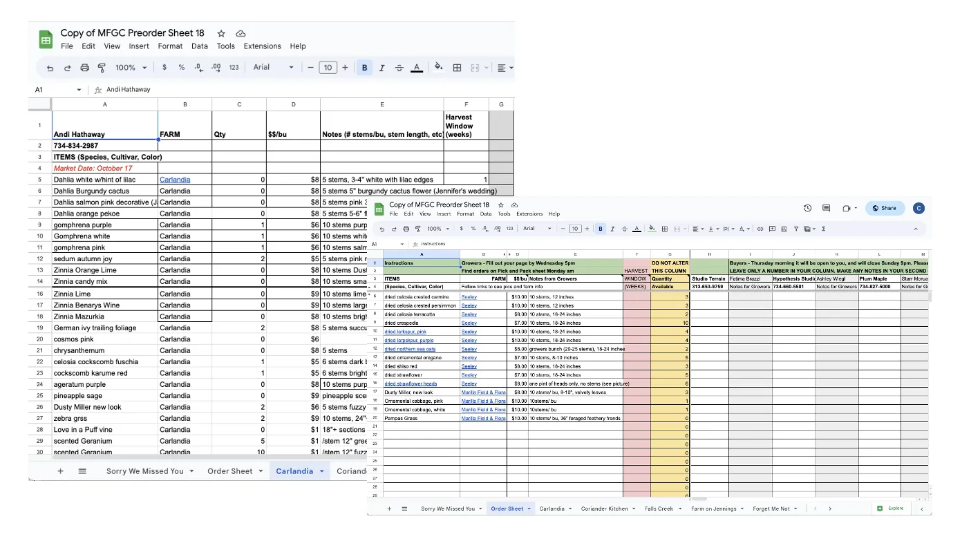Apply currency format with the dollar icon
Screen dimensions: 980x550
pyautogui.click(x=164, y=67)
